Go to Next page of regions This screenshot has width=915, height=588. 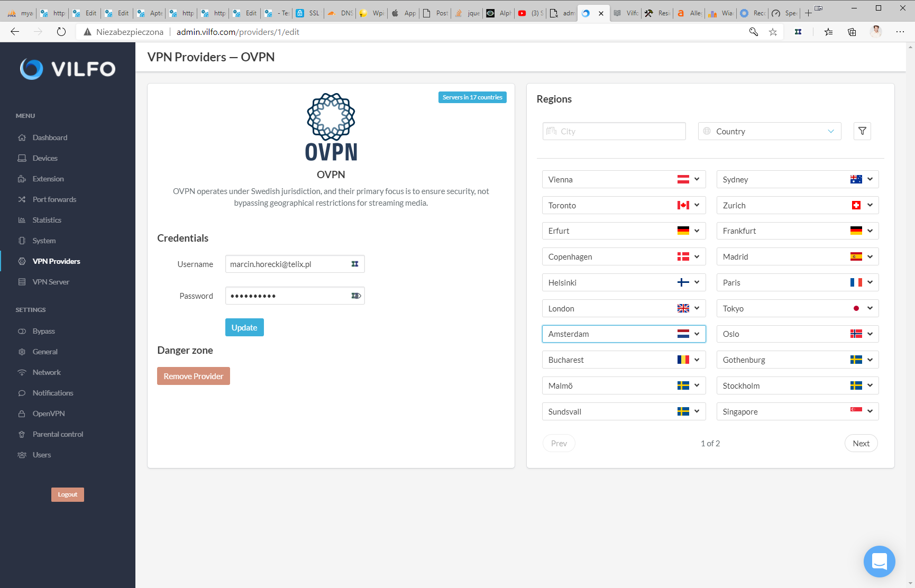pos(861,443)
